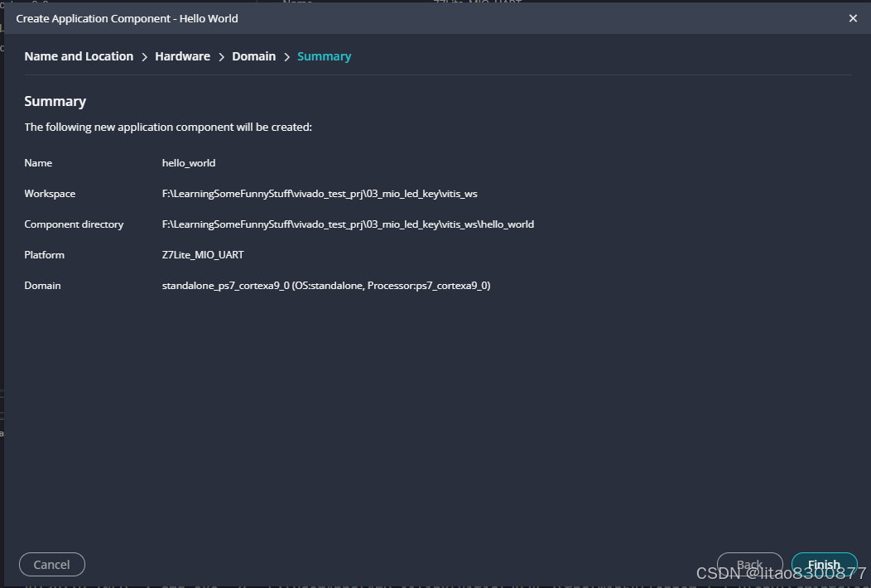871x588 pixels.
Task: Go to the Hardware step
Action: click(x=182, y=56)
